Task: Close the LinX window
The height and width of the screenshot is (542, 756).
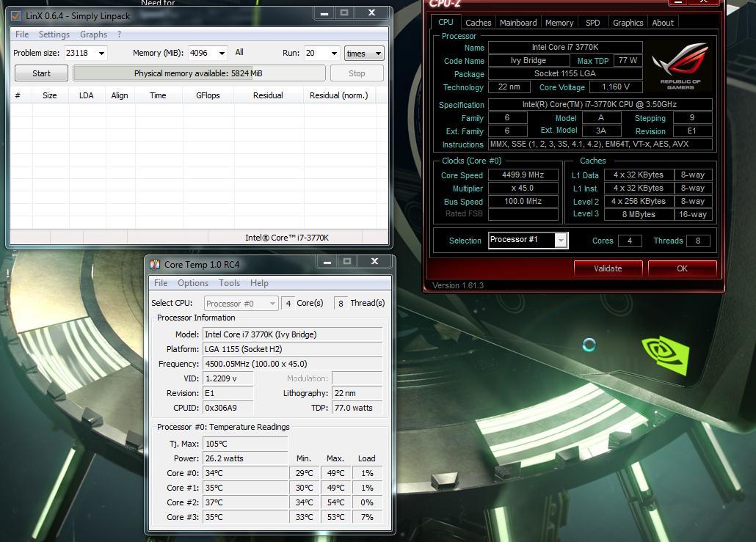Action: (x=371, y=13)
